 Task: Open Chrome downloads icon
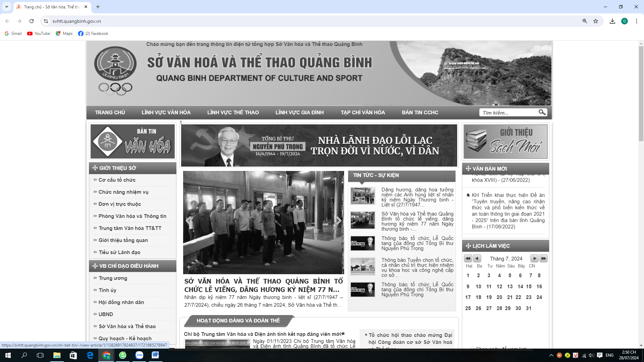coord(612,21)
